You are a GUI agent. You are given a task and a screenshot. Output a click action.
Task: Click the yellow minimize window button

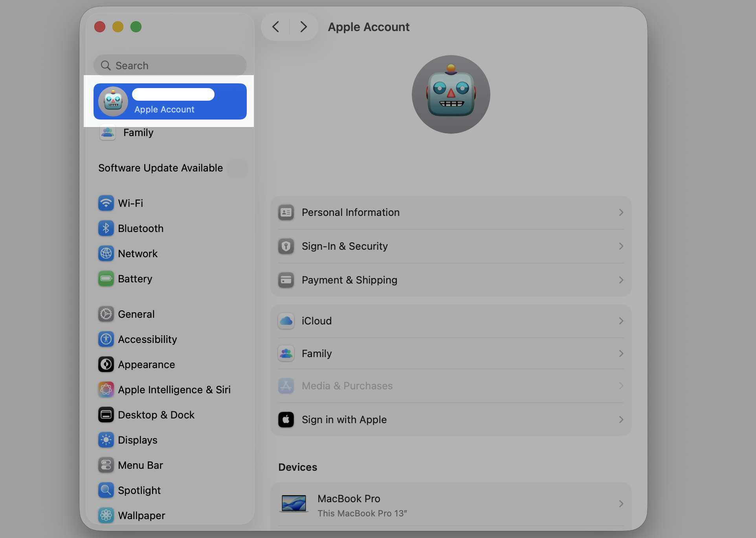tap(118, 27)
